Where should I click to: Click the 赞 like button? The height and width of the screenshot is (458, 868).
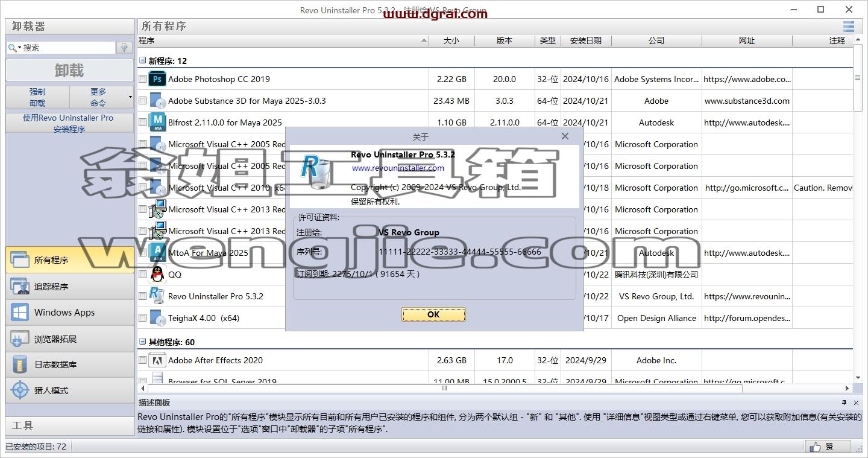(828, 447)
